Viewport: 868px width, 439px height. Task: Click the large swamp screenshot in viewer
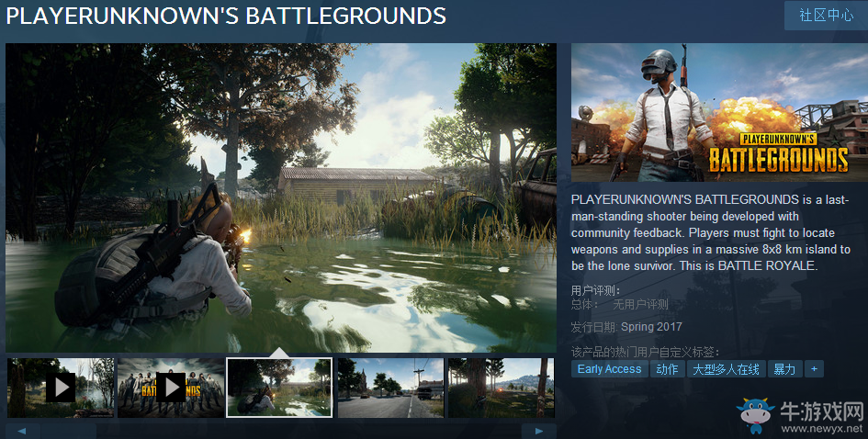281,197
